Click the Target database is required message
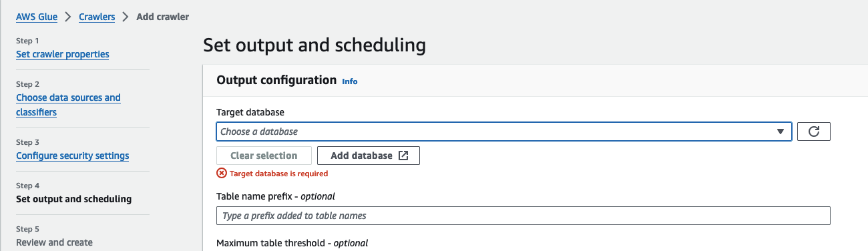868x251 pixels. pos(278,174)
